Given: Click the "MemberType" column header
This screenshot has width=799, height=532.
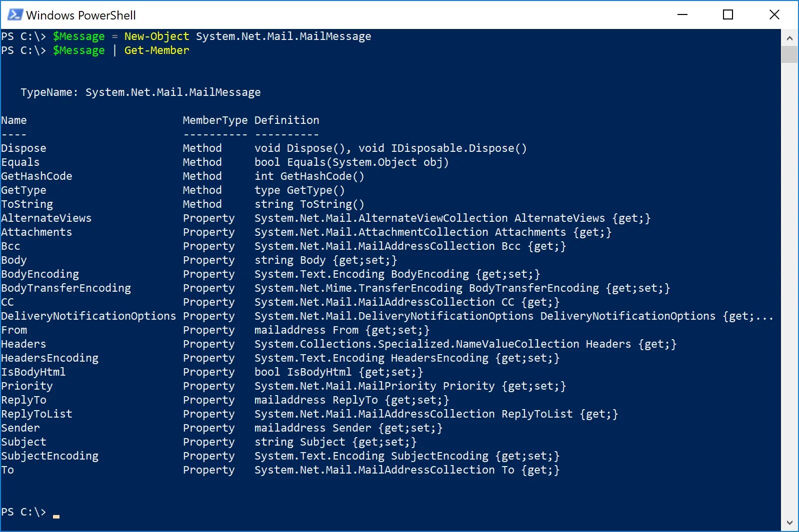Looking at the screenshot, I should [215, 120].
